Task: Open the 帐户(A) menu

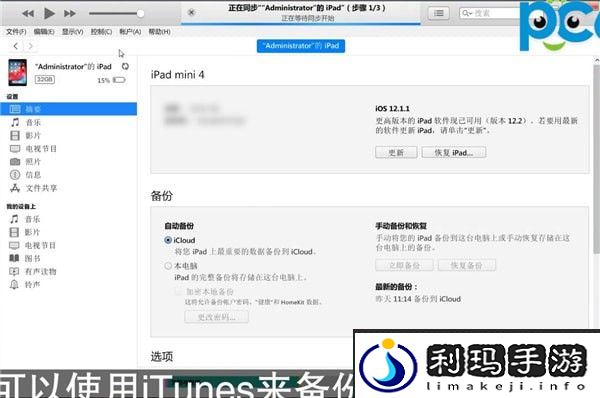Action: click(130, 32)
